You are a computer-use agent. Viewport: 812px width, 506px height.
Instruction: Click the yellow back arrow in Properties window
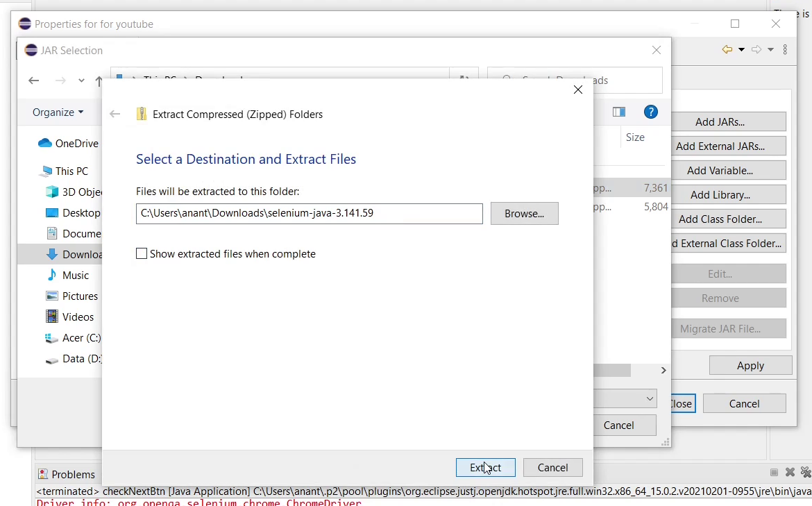pos(727,49)
